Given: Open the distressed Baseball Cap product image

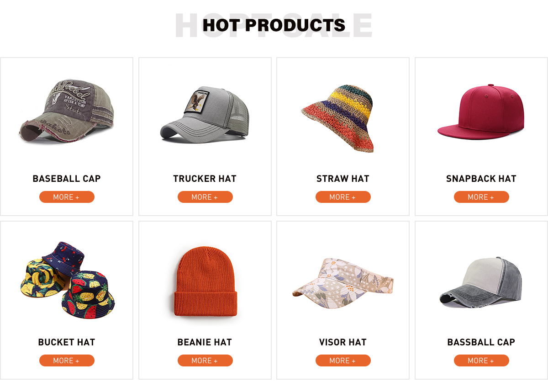Looking at the screenshot, I should (x=67, y=111).
